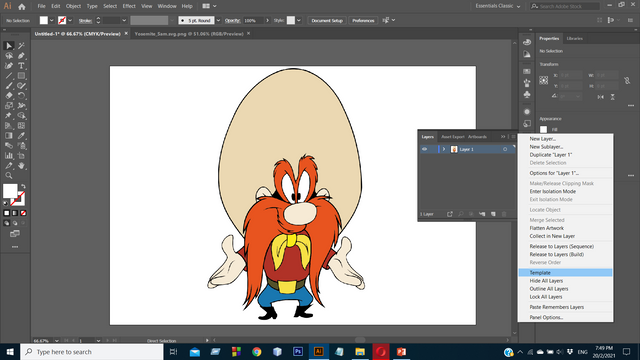Toggle Layer 1 visibility eye
The height and width of the screenshot is (360, 640).
(x=424, y=149)
